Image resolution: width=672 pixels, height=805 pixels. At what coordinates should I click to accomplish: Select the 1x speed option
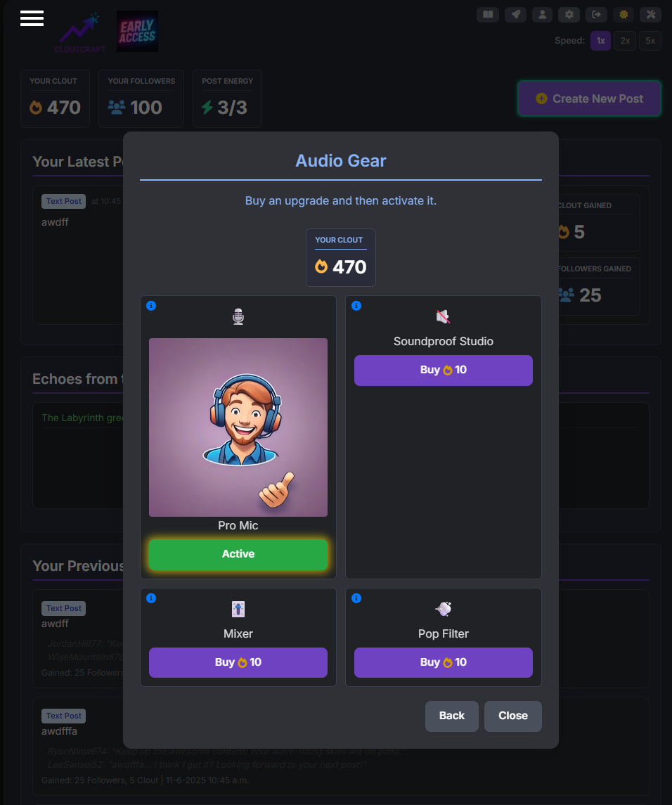(x=600, y=41)
